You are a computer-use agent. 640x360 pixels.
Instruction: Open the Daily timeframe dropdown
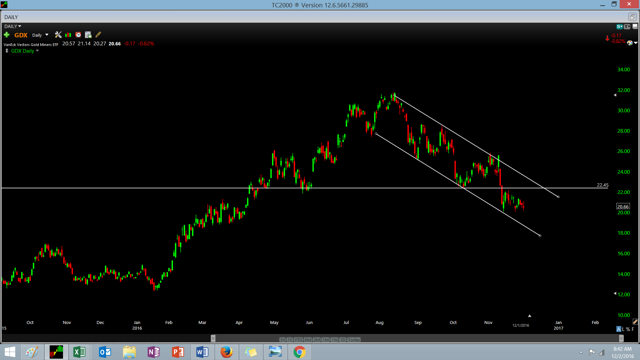pyautogui.click(x=40, y=35)
